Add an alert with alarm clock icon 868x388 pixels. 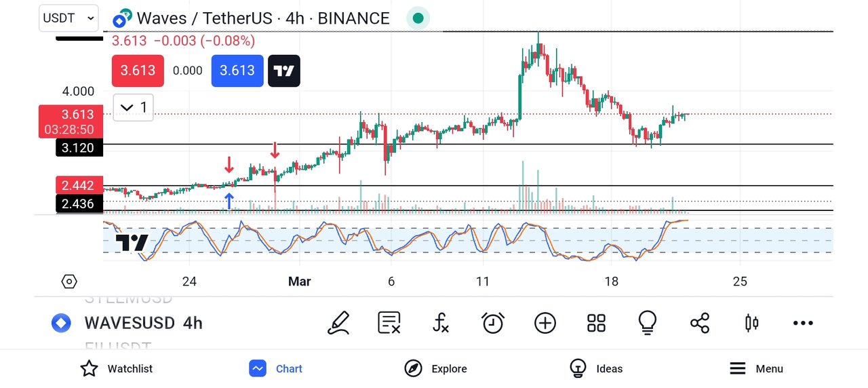click(x=493, y=323)
